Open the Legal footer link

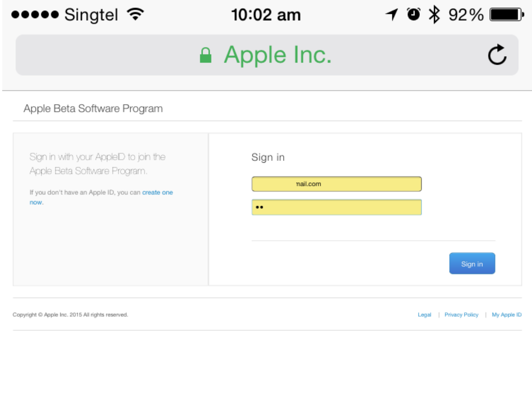[424, 315]
